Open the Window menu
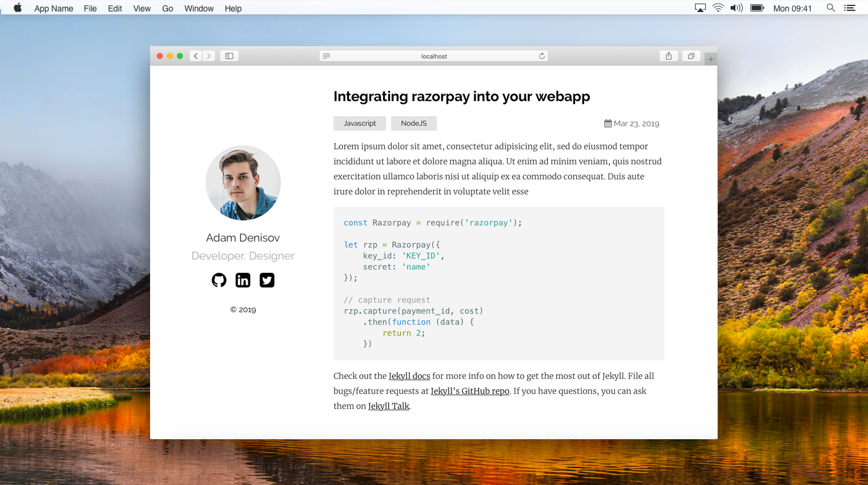Image resolution: width=868 pixels, height=485 pixels. [199, 8]
